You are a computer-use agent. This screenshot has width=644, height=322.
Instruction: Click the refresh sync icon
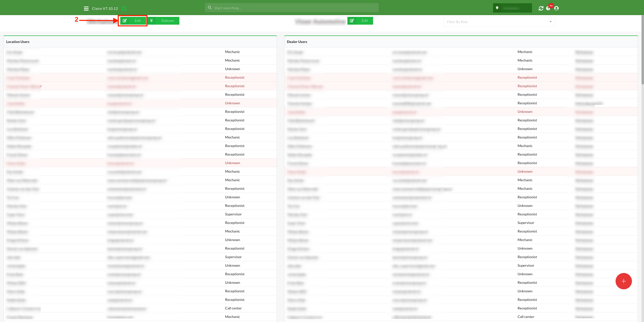click(541, 9)
